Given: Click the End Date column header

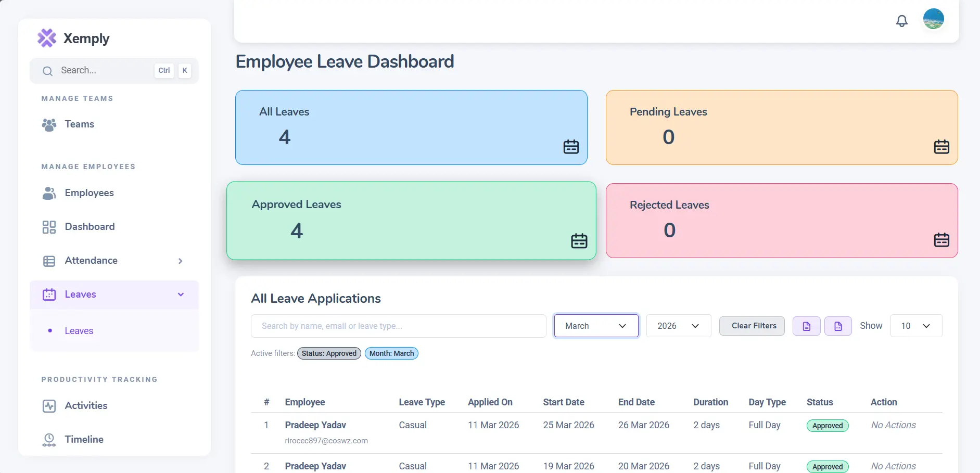Looking at the screenshot, I should [x=637, y=402].
